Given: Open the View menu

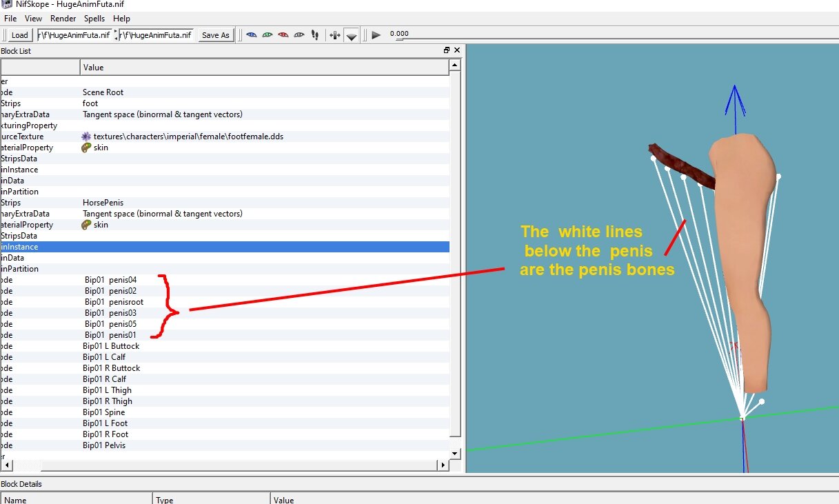Looking at the screenshot, I should click(x=33, y=19).
